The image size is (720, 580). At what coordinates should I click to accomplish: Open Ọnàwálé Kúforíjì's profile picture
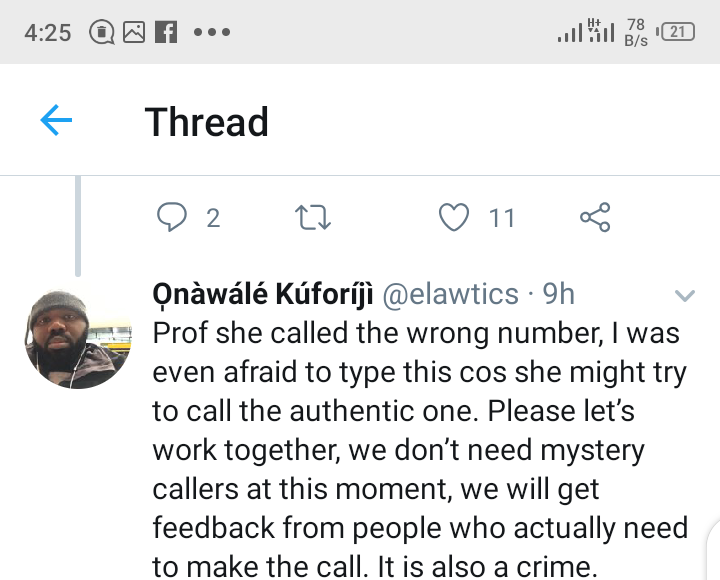click(x=78, y=339)
